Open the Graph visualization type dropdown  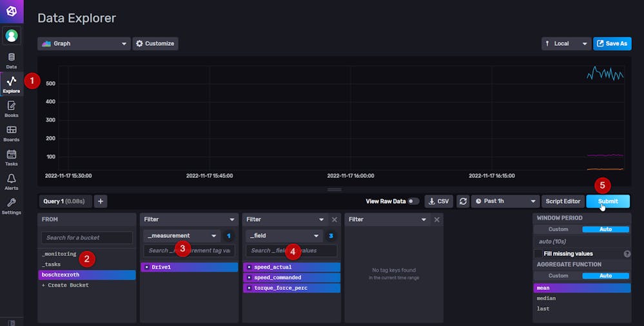click(x=84, y=44)
